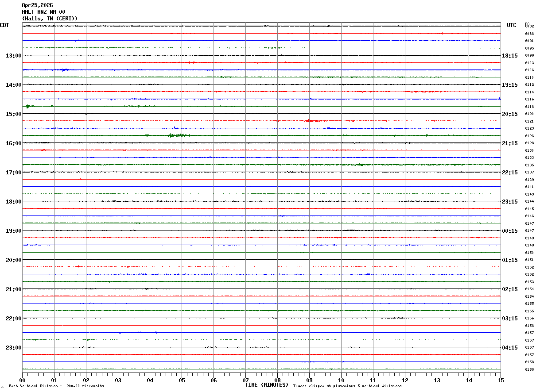Click the DC offset value 6091

coord(529,41)
